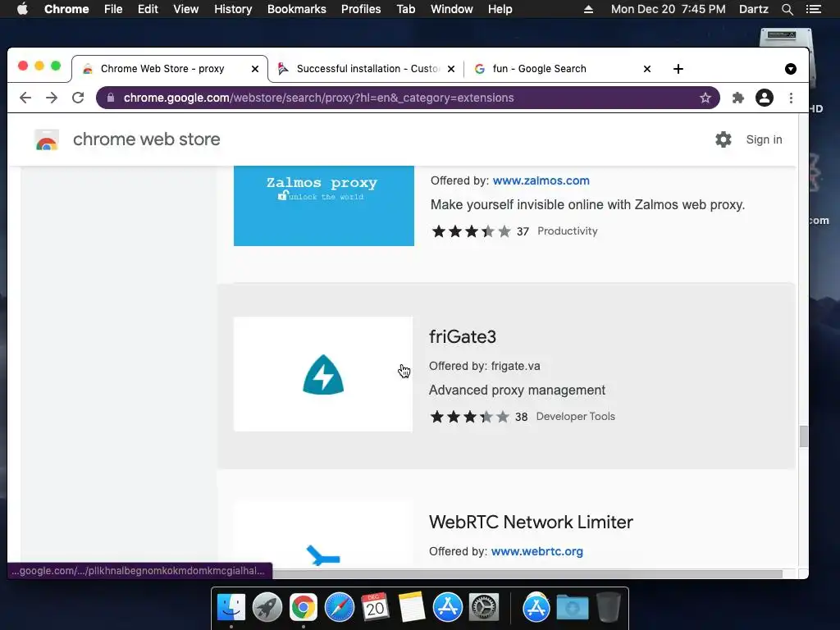Click the horizontal scrollbar at page bottom
Viewport: 840px width, 630px height.
pyautogui.click(x=527, y=573)
